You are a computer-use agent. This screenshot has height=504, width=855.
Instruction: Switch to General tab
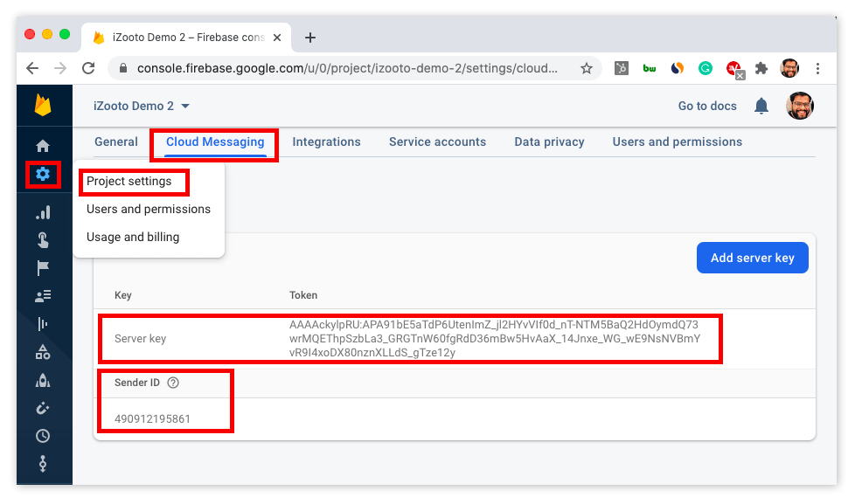[116, 142]
